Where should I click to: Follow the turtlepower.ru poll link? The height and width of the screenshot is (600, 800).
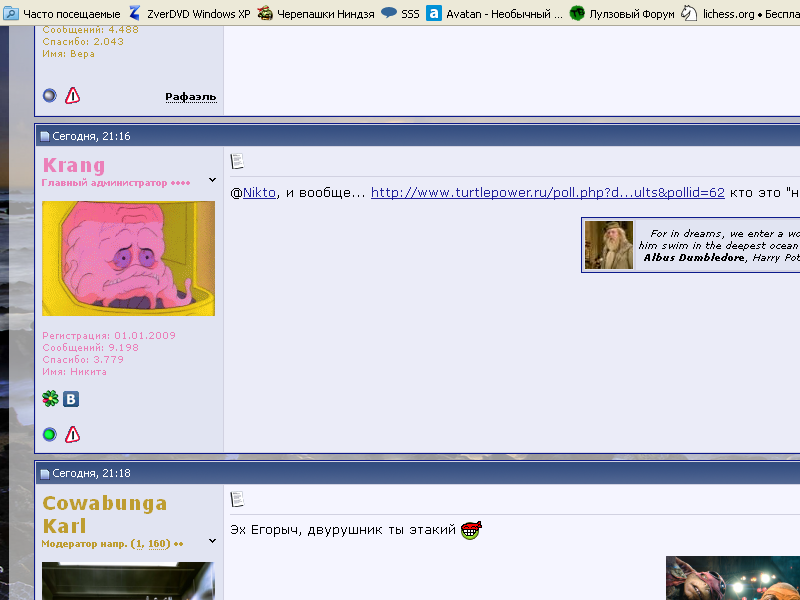click(x=547, y=193)
